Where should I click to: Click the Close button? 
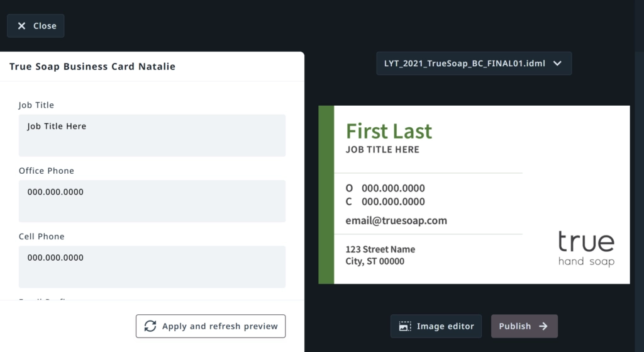pyautogui.click(x=36, y=26)
